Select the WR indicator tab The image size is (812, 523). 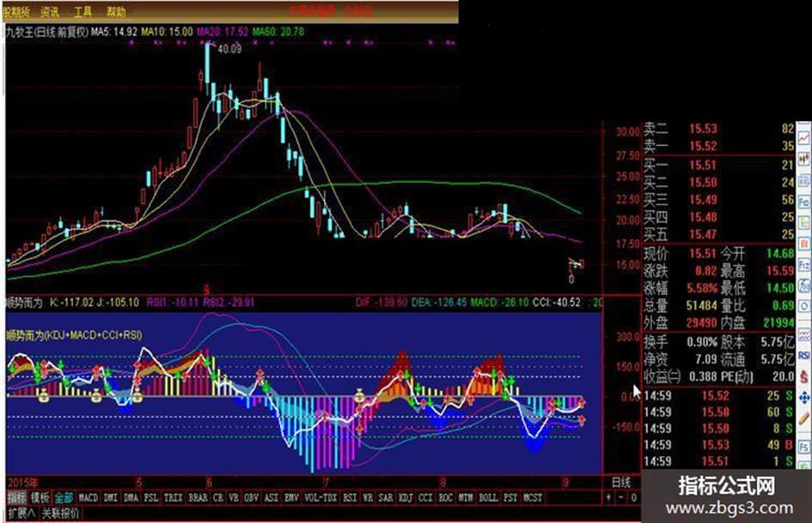click(x=368, y=497)
